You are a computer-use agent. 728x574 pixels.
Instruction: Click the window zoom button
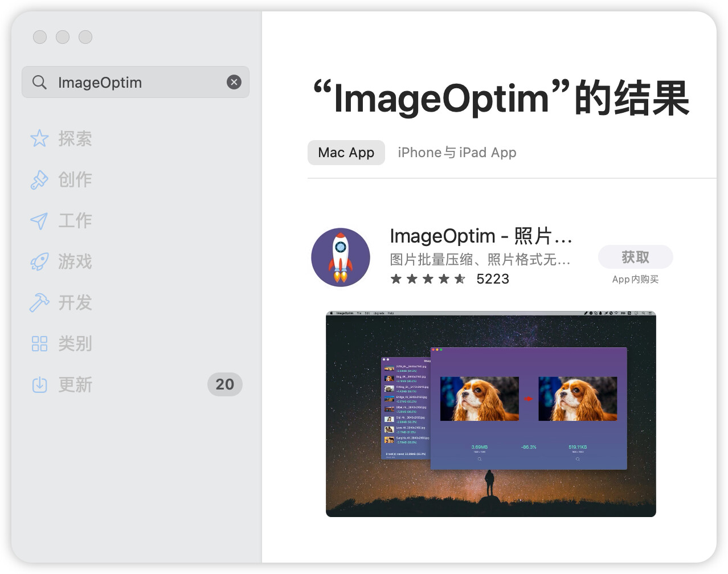pos(85,37)
